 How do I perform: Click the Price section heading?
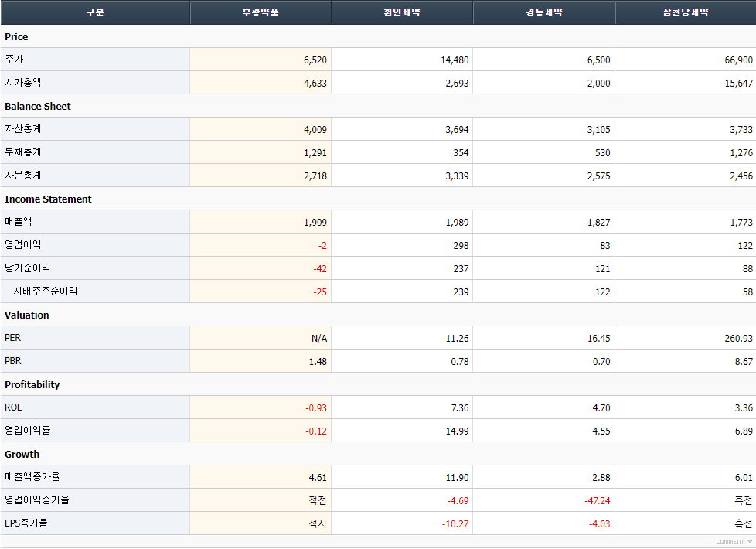(x=16, y=36)
